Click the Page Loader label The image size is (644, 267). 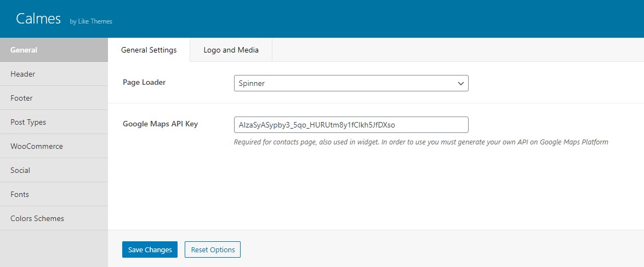click(x=144, y=82)
